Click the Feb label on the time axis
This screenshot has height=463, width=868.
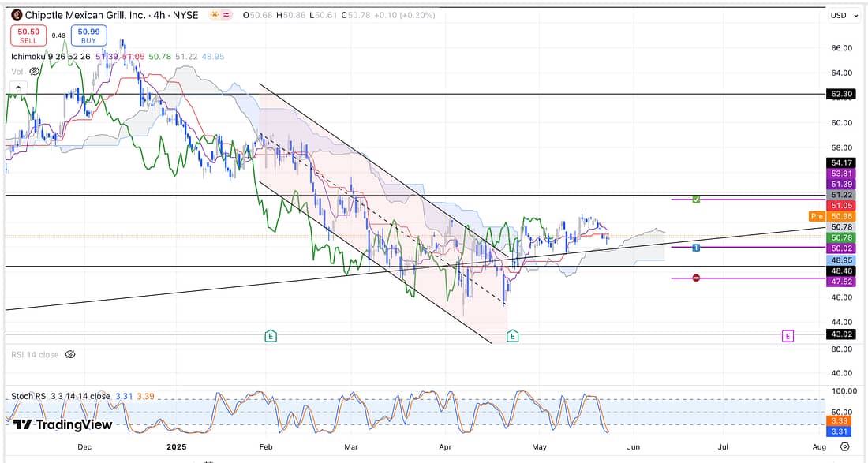266,446
